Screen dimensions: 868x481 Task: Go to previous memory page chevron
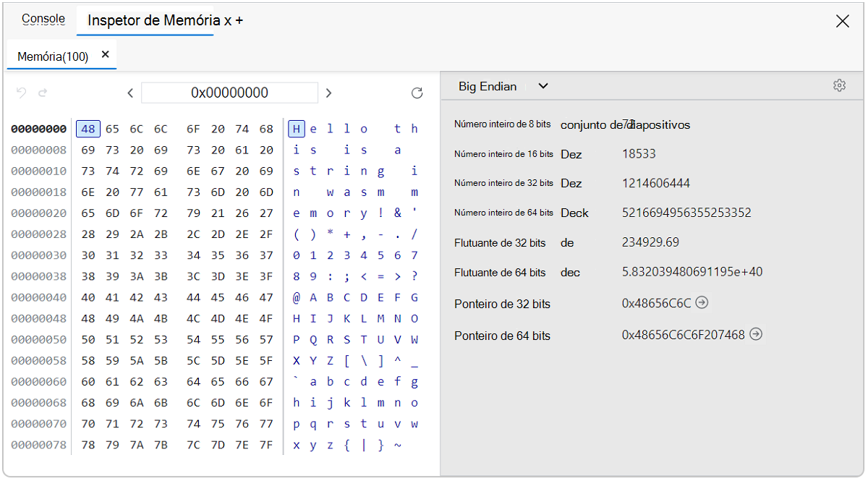(130, 93)
